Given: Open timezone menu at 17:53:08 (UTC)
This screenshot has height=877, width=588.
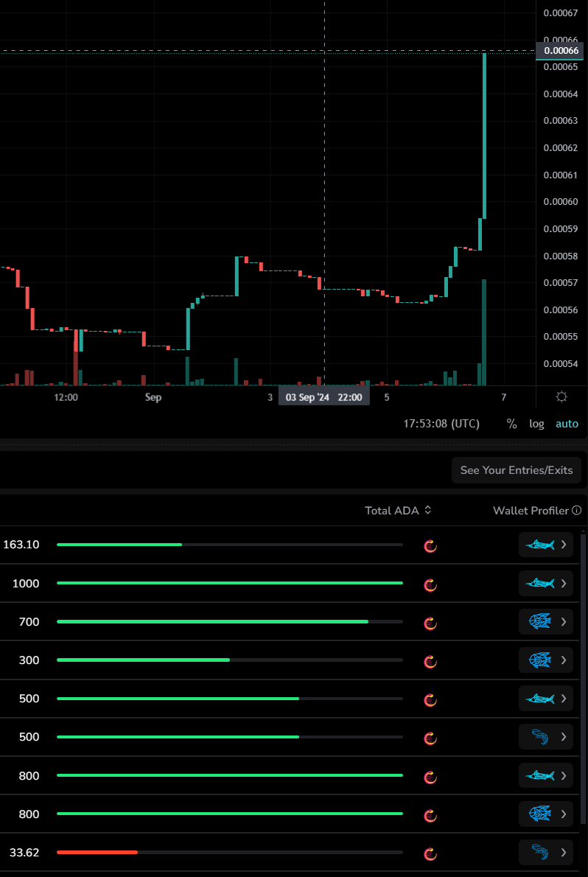Looking at the screenshot, I should point(441,424).
